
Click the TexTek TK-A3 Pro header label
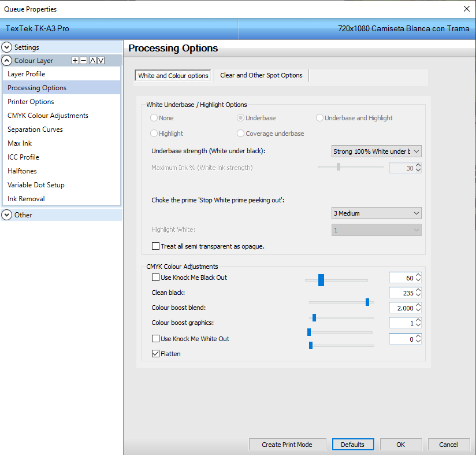38,28
